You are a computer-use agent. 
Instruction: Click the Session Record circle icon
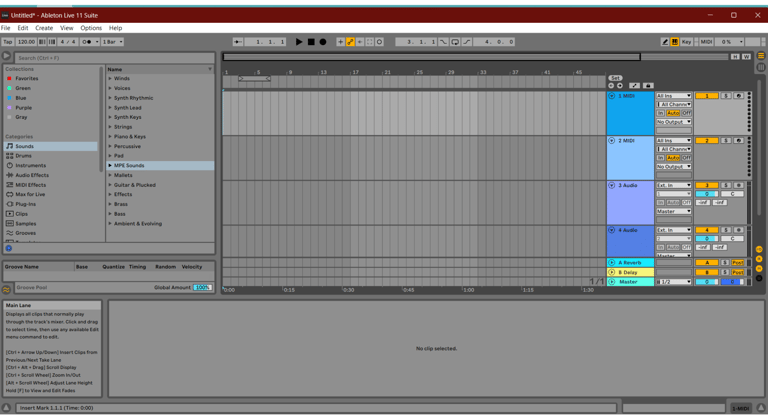tap(379, 42)
